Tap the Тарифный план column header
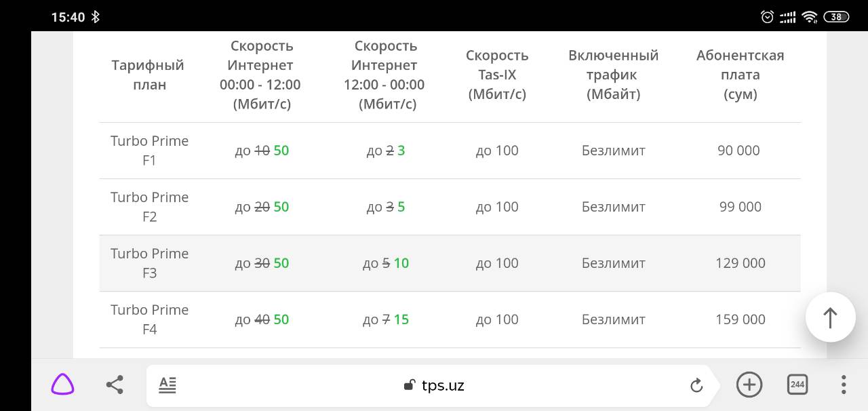This screenshot has height=411, width=868. click(148, 75)
